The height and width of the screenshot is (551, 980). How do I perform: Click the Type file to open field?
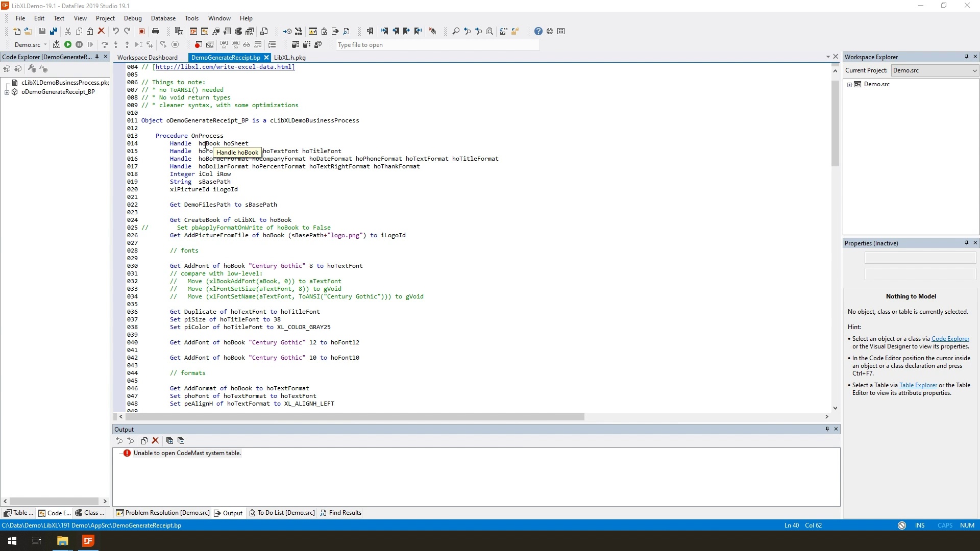point(437,45)
